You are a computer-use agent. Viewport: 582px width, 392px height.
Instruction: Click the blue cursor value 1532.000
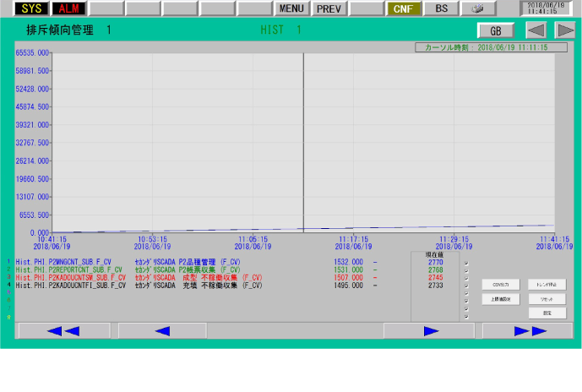point(348,262)
